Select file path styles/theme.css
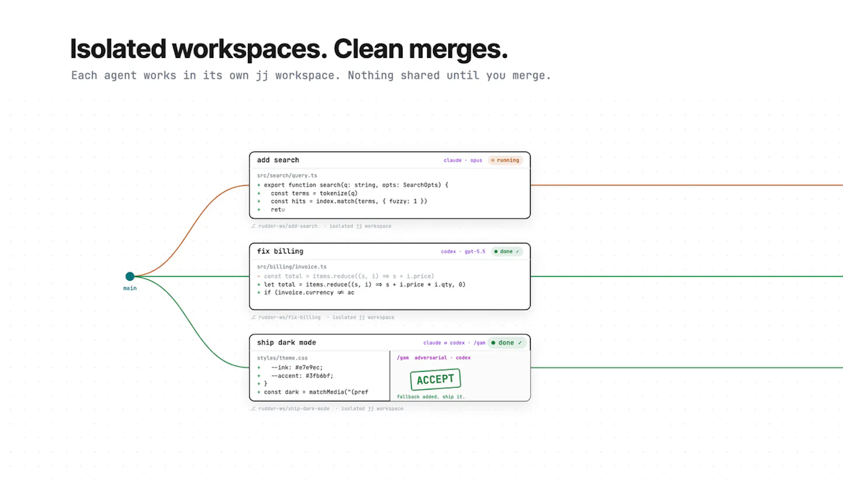Image resolution: width=843 pixels, height=504 pixels. 282,358
